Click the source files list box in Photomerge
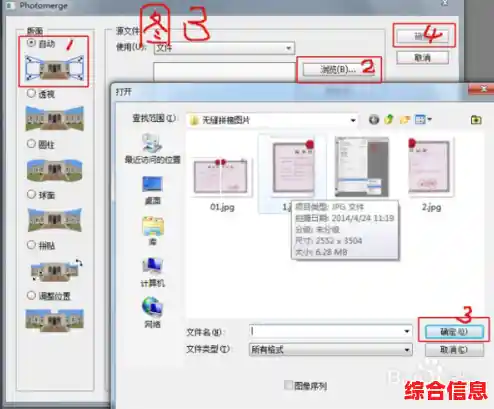 tap(224, 72)
